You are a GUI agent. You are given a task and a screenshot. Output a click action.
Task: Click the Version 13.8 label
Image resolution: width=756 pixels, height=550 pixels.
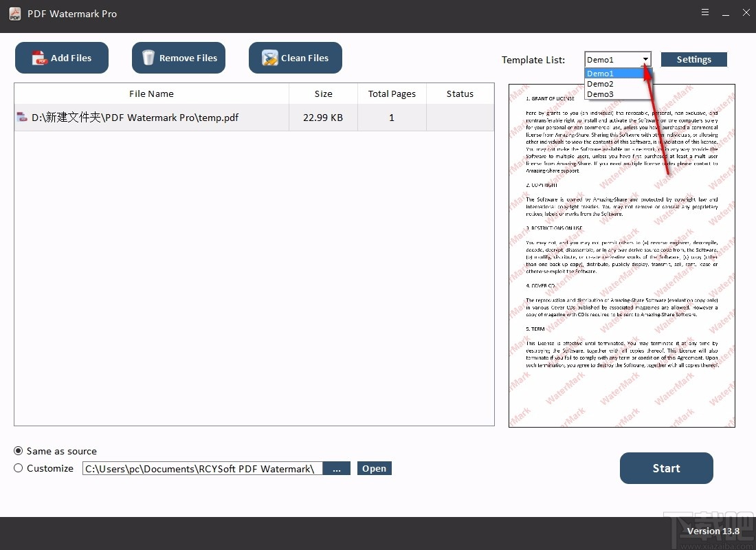click(x=713, y=531)
